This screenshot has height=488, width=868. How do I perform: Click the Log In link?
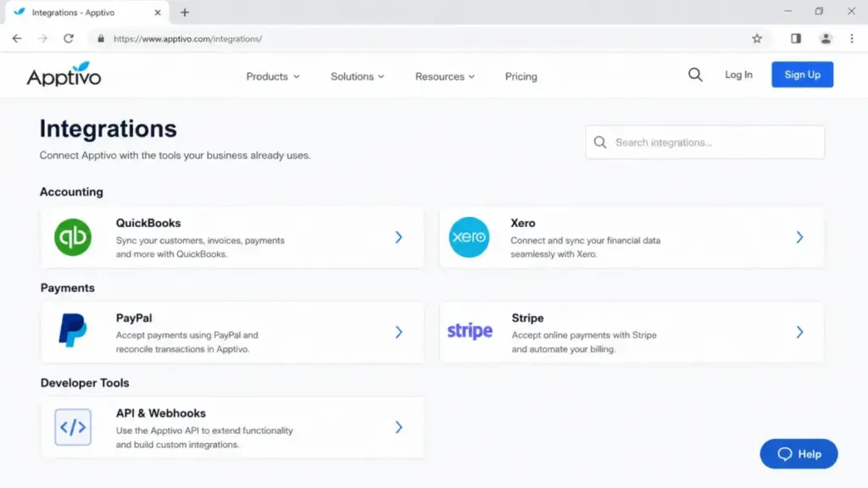(738, 75)
